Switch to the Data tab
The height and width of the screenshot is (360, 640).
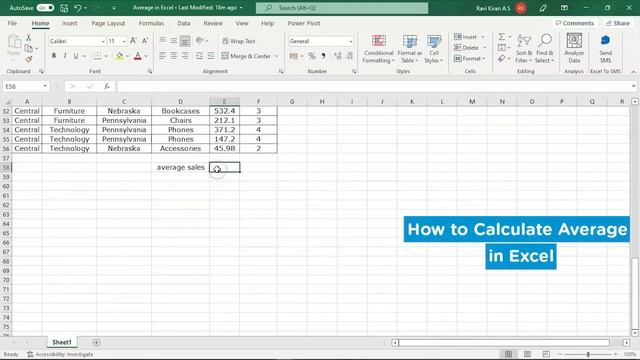(x=184, y=23)
